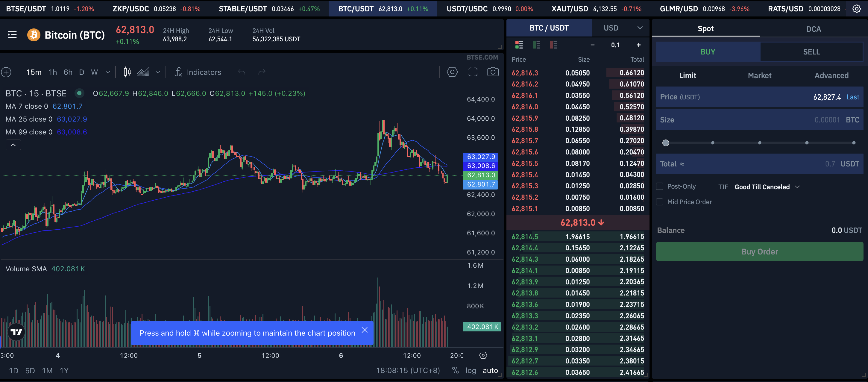Click the Price (USDT) input field
Image resolution: width=868 pixels, height=382 pixels.
(x=760, y=97)
